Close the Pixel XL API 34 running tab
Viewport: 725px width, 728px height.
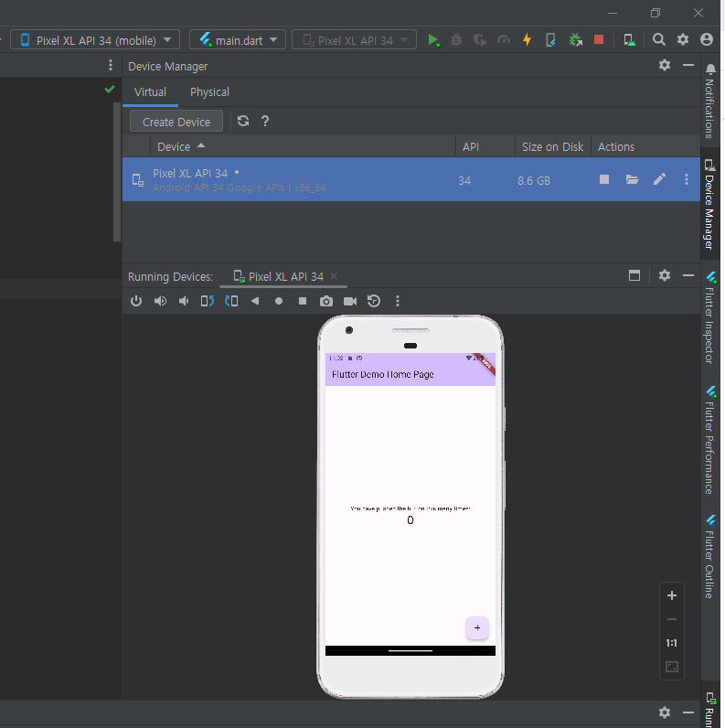click(334, 276)
